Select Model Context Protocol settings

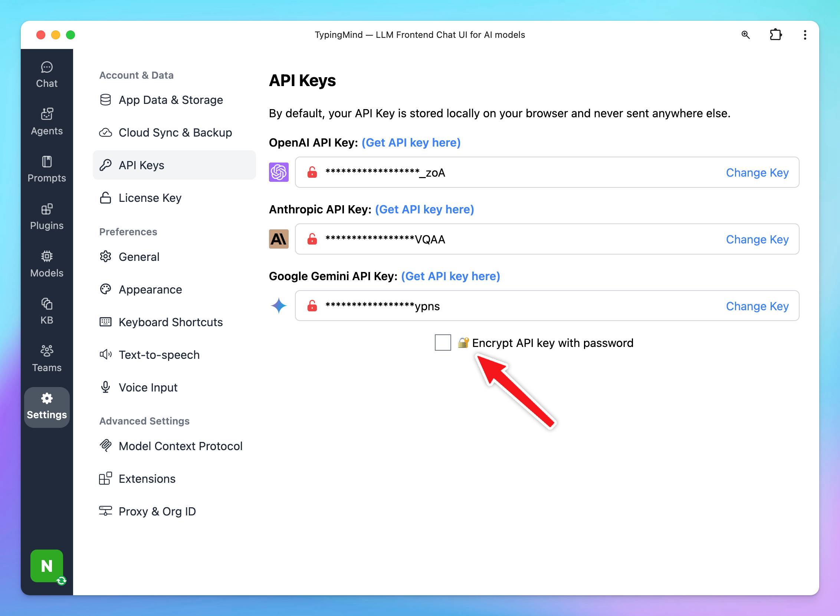pyautogui.click(x=180, y=446)
